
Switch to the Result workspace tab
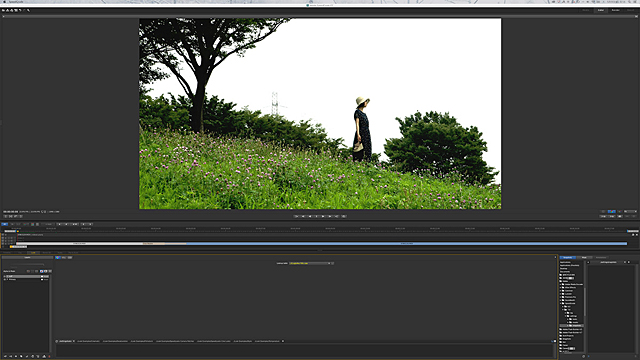pyautogui.click(x=631, y=10)
